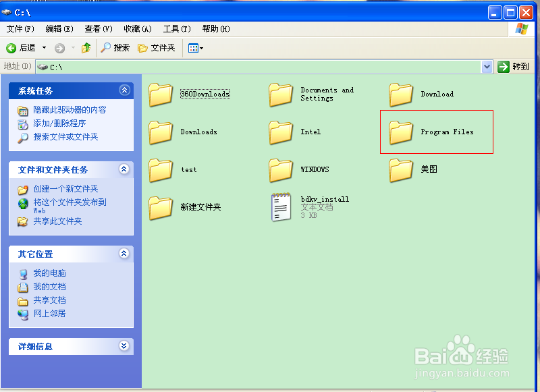Open the 文件(F) menu
This screenshot has height=392, width=540.
20,29
